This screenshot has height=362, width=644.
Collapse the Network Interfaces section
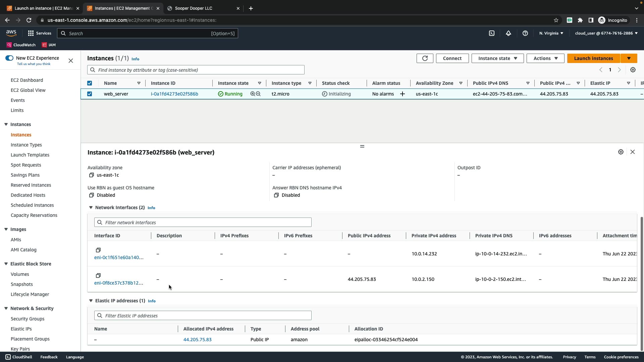[91, 207]
